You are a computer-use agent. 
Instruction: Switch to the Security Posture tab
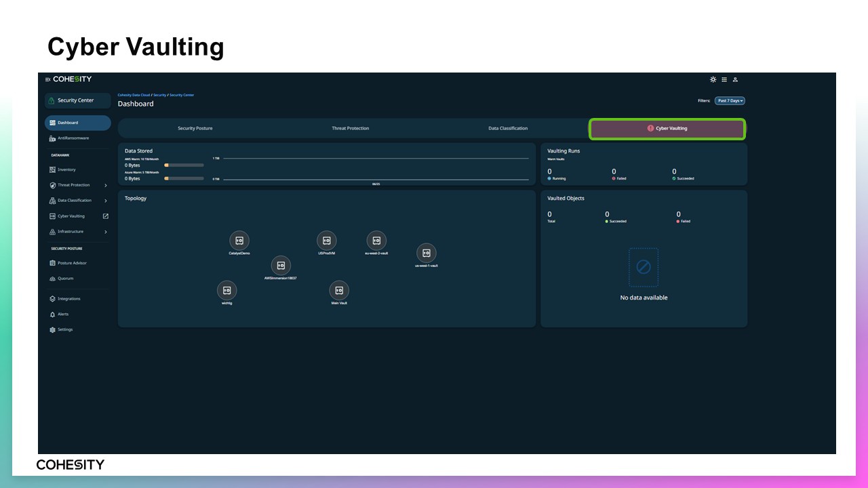tap(195, 128)
